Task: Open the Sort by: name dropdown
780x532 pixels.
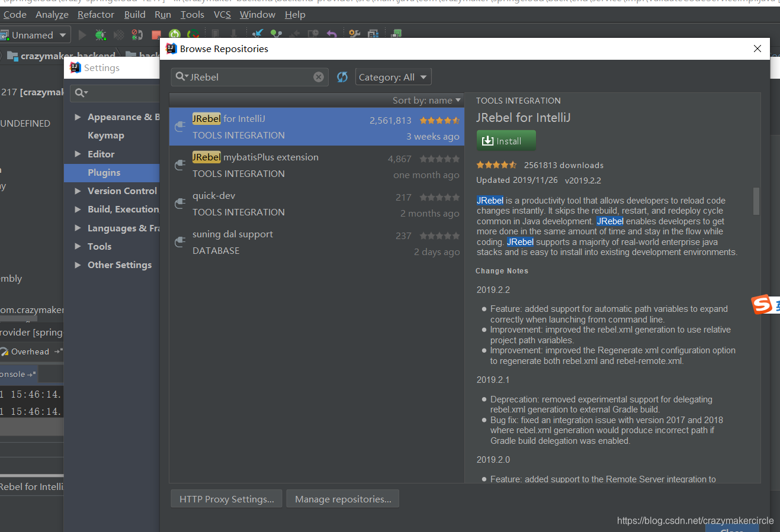Action: (x=426, y=101)
